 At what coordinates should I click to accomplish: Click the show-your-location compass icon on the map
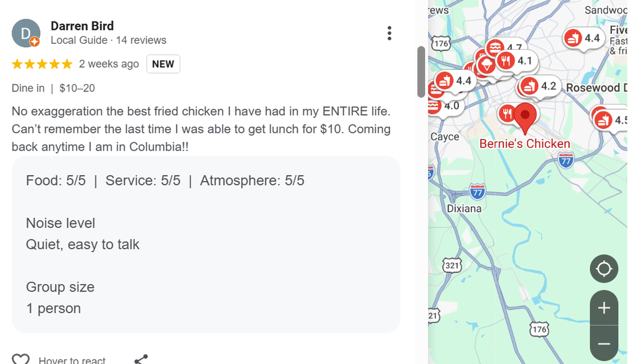tap(604, 269)
